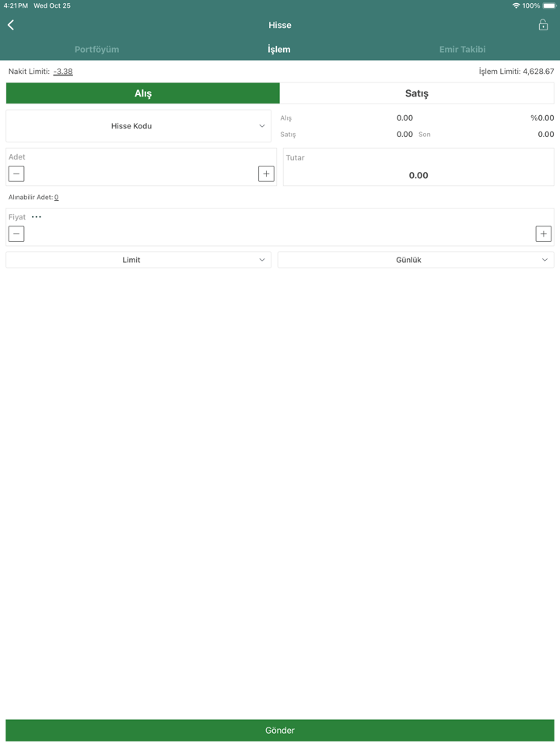The width and height of the screenshot is (560, 747).
Task: Tap the unlock padlock icon
Action: coord(543,25)
